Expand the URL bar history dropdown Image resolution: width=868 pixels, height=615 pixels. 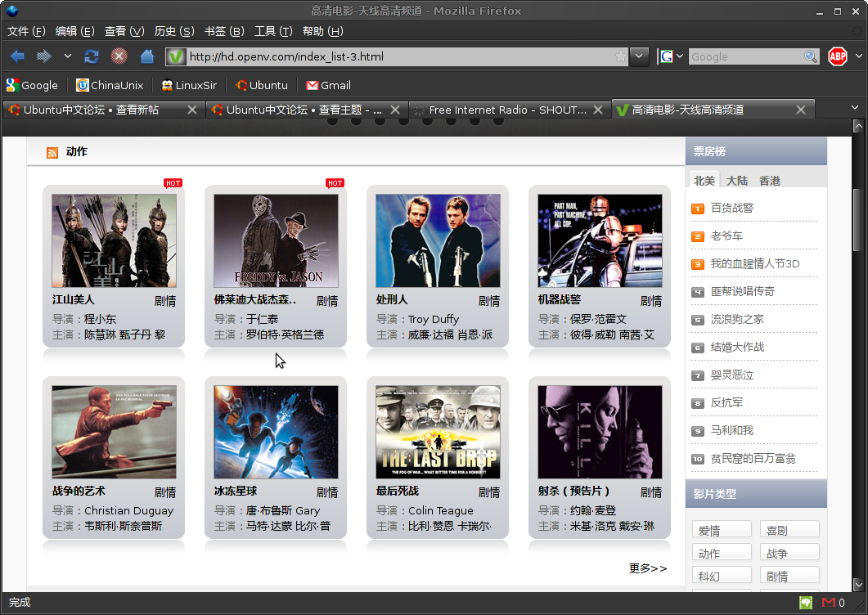[x=639, y=56]
